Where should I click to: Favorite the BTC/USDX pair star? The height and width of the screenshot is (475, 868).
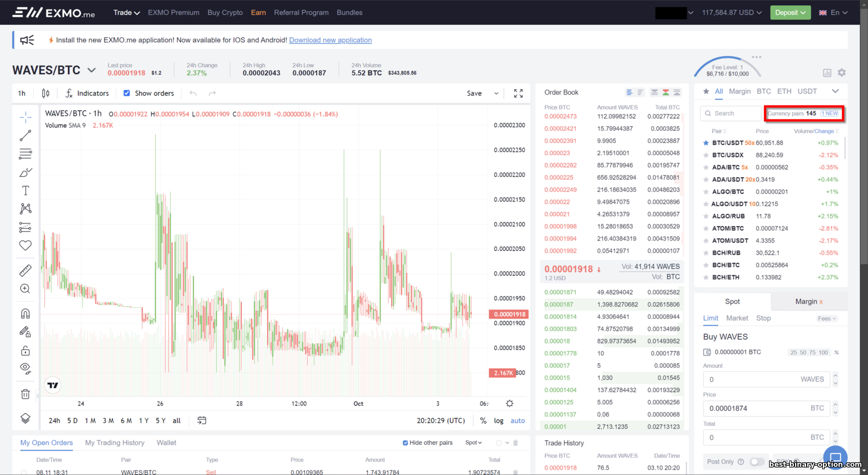point(706,155)
